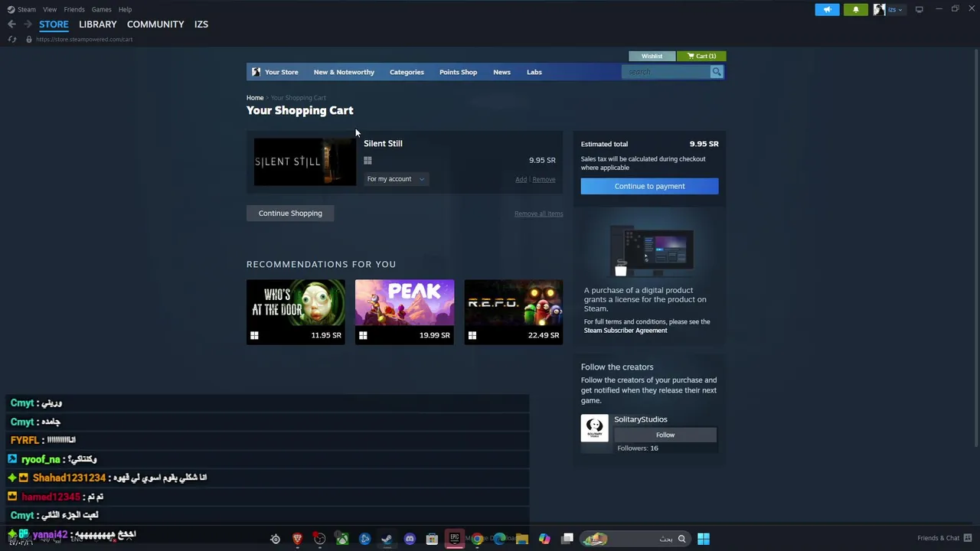Screen dimensions: 980x551
Task: Open the Your Store menu
Action: click(x=275, y=72)
